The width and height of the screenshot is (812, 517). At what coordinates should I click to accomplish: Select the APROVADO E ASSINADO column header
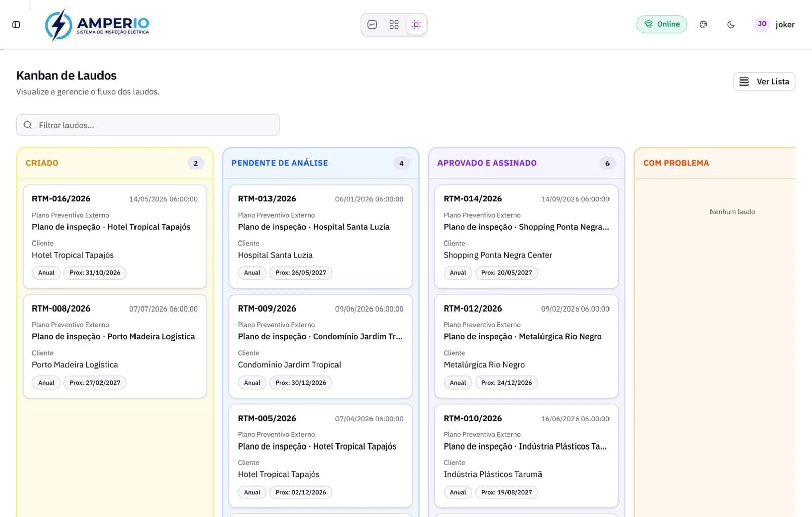487,163
